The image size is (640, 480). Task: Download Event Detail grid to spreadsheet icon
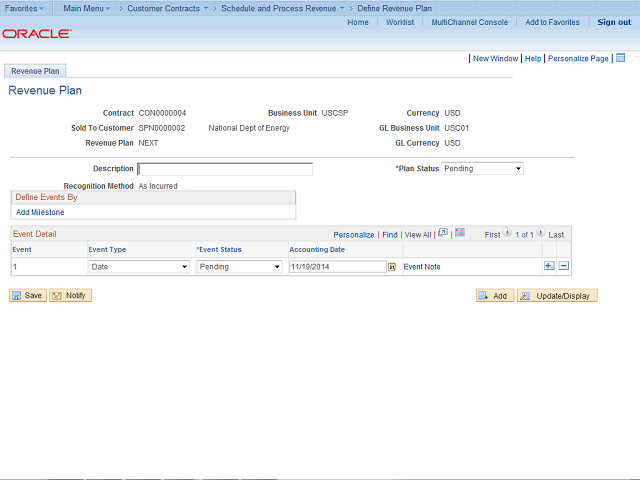click(x=460, y=233)
